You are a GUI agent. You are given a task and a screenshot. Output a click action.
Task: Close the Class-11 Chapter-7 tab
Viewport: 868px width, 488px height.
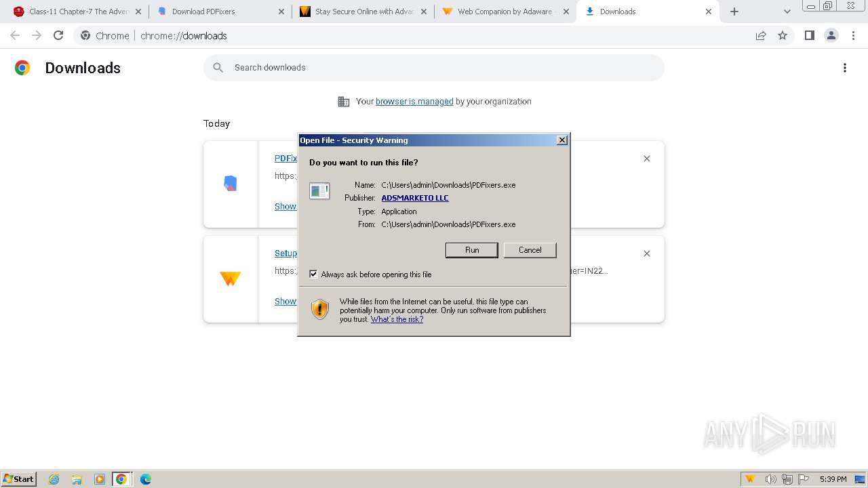click(x=138, y=12)
